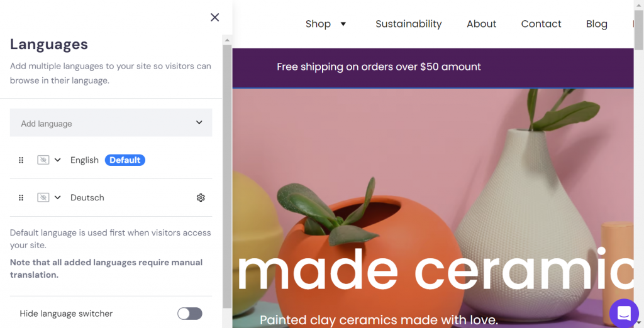
Task: Go to the About menu item
Action: pos(481,24)
